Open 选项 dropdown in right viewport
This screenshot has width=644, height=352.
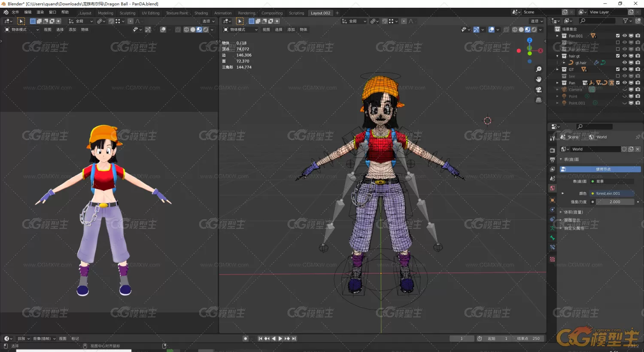(537, 21)
